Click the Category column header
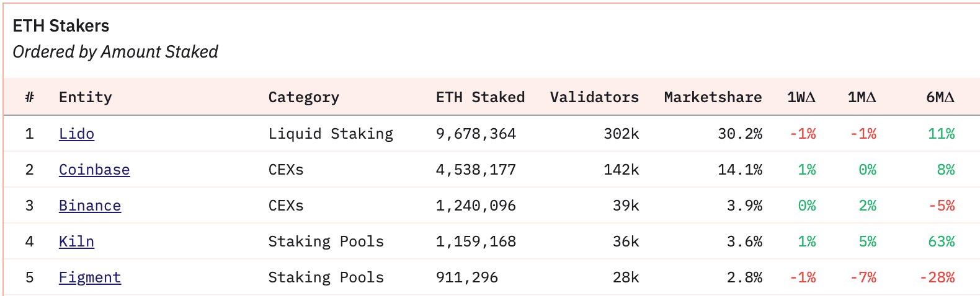Image resolution: width=980 pixels, height=296 pixels. pyautogui.click(x=303, y=97)
